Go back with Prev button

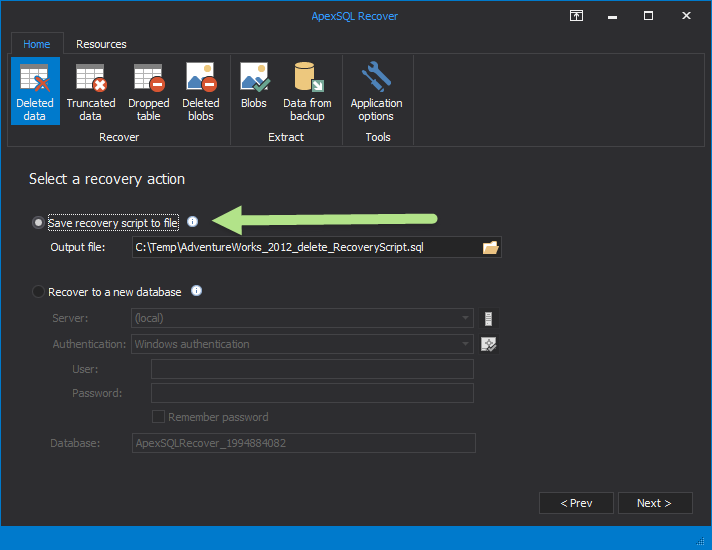[576, 503]
